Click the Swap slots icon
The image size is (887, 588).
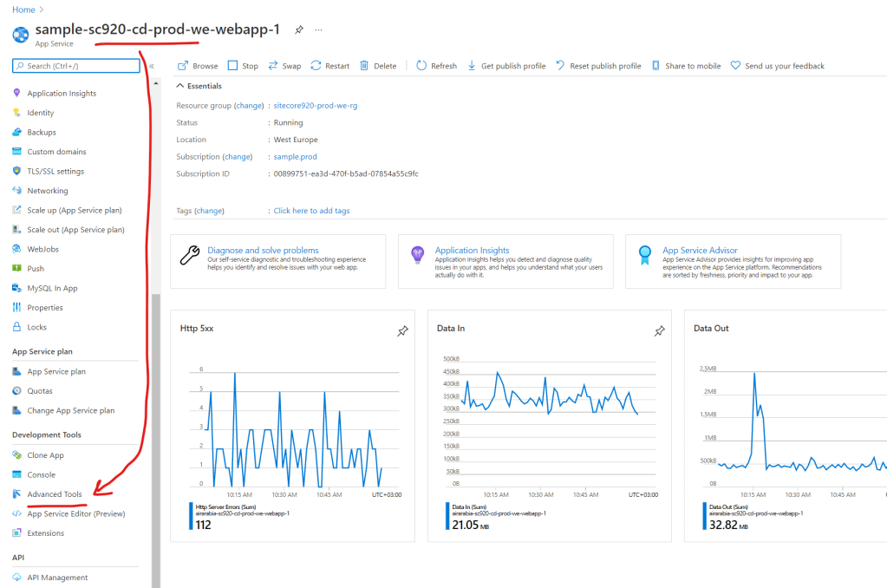tap(273, 66)
